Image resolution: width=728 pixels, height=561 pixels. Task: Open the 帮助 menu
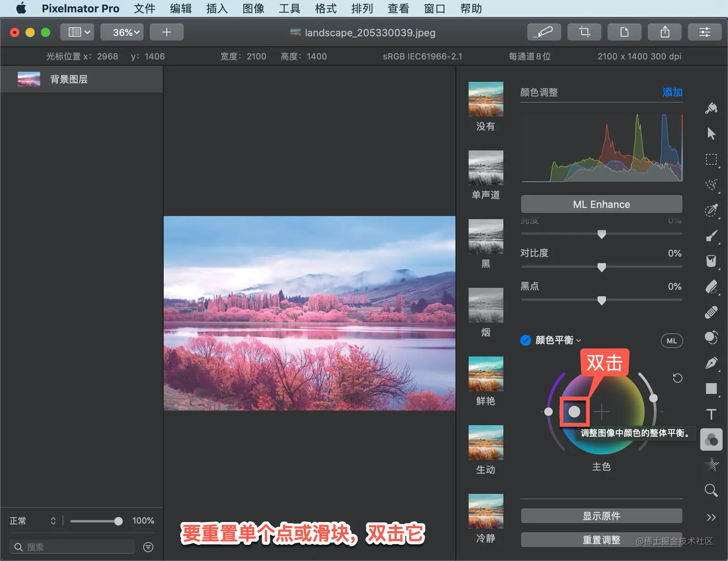point(471,8)
